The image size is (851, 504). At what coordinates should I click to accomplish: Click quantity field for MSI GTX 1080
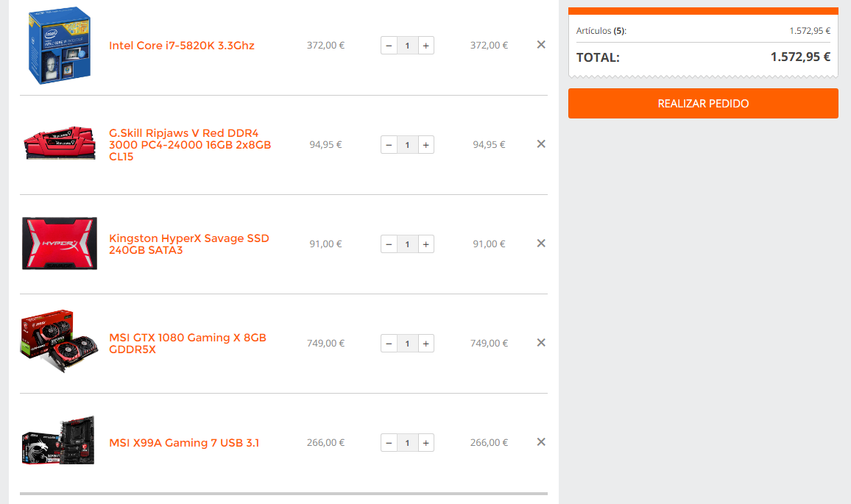408,344
